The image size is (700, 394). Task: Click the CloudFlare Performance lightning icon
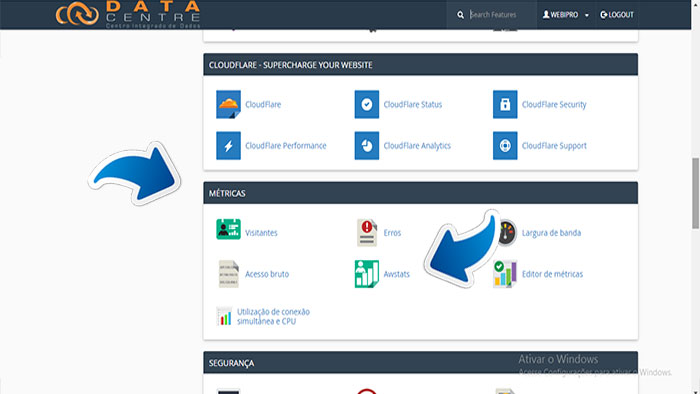tap(228, 145)
